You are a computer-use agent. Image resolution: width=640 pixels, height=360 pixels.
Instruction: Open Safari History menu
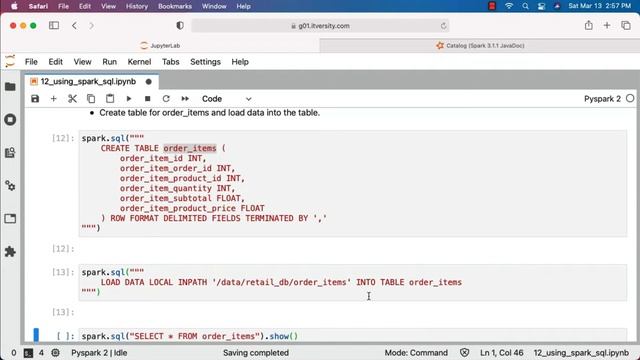(x=137, y=6)
